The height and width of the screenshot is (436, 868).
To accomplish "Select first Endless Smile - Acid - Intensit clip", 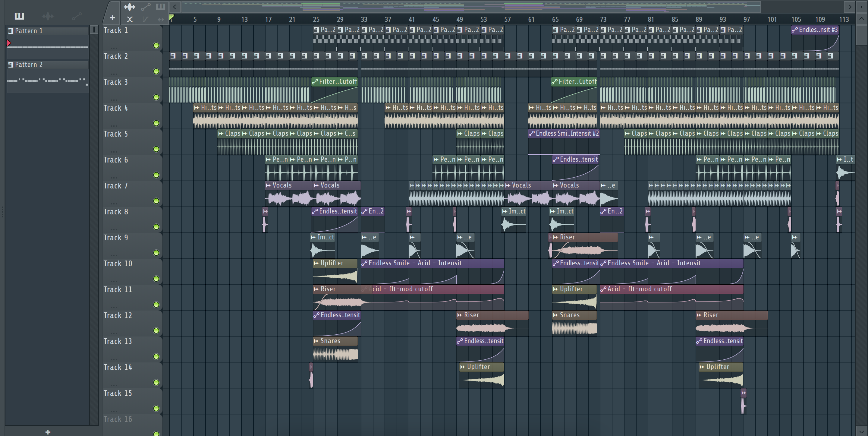I will [x=432, y=271].
